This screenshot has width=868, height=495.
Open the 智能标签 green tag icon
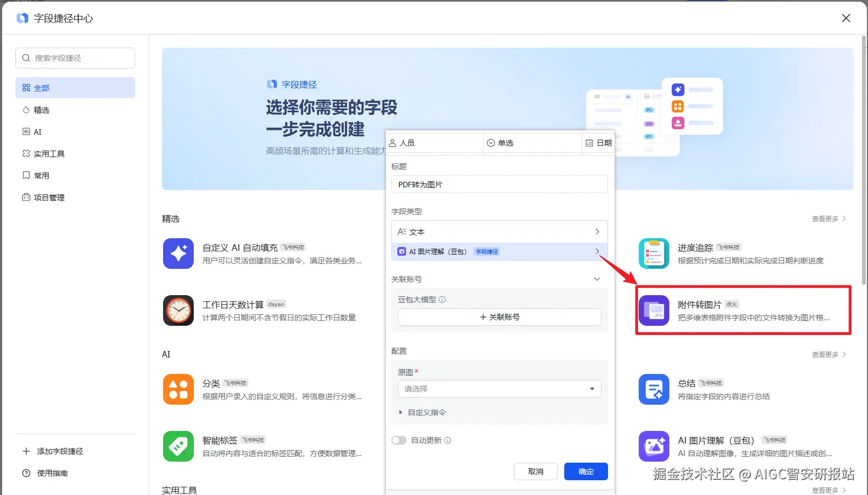tap(178, 446)
